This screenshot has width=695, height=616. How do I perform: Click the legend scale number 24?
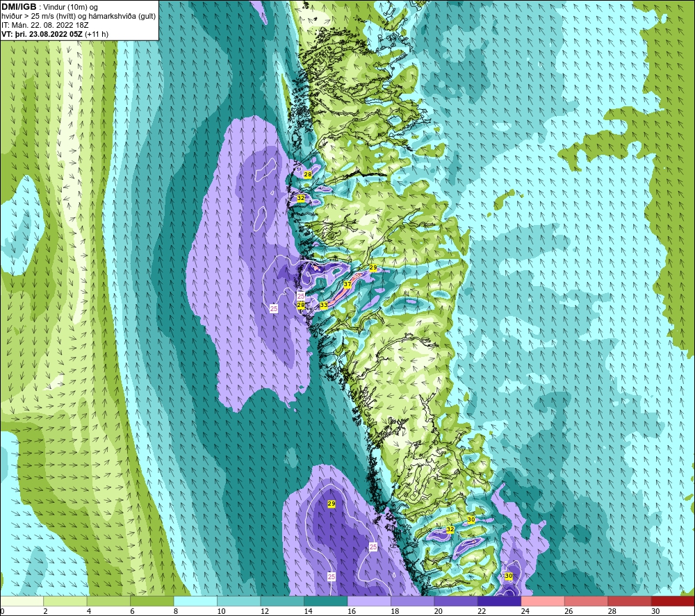[525, 611]
